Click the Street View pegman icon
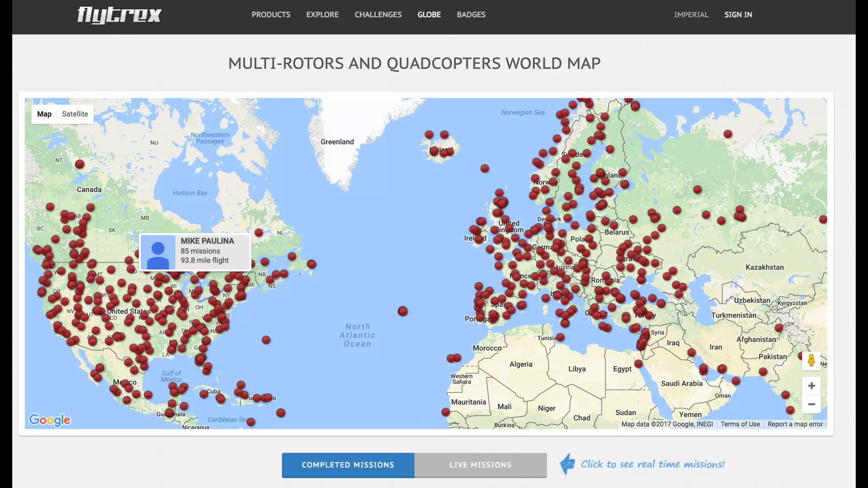Image resolution: width=868 pixels, height=488 pixels. click(811, 360)
